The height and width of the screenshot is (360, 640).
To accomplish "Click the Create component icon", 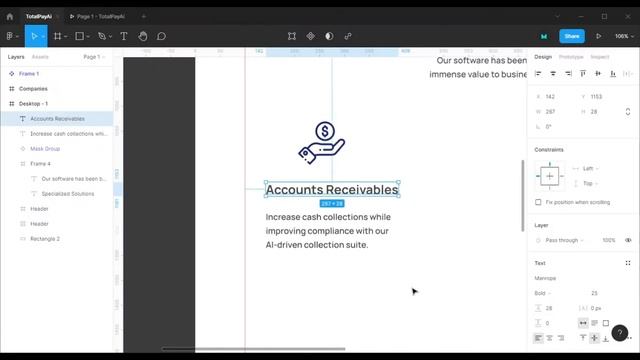I will point(311,36).
